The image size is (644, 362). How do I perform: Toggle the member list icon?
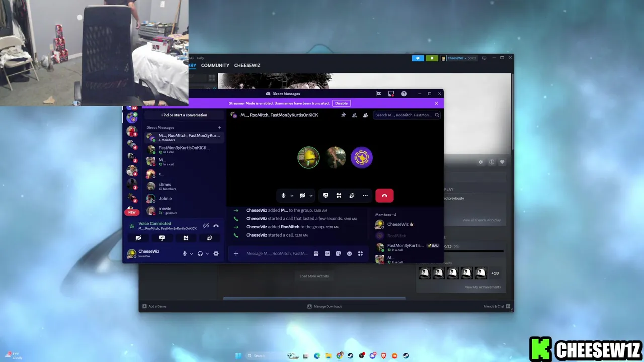[365, 115]
